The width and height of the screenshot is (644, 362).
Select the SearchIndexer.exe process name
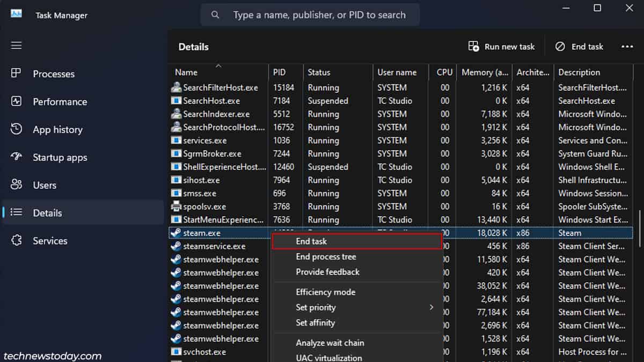(x=216, y=114)
